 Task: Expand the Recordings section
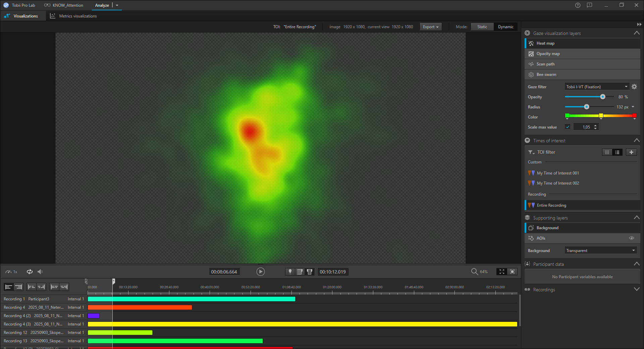636,289
